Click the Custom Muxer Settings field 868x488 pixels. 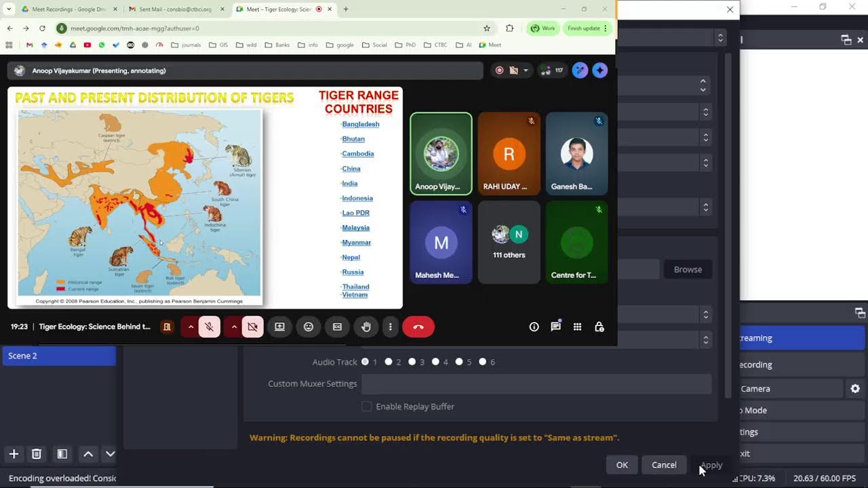tap(536, 384)
